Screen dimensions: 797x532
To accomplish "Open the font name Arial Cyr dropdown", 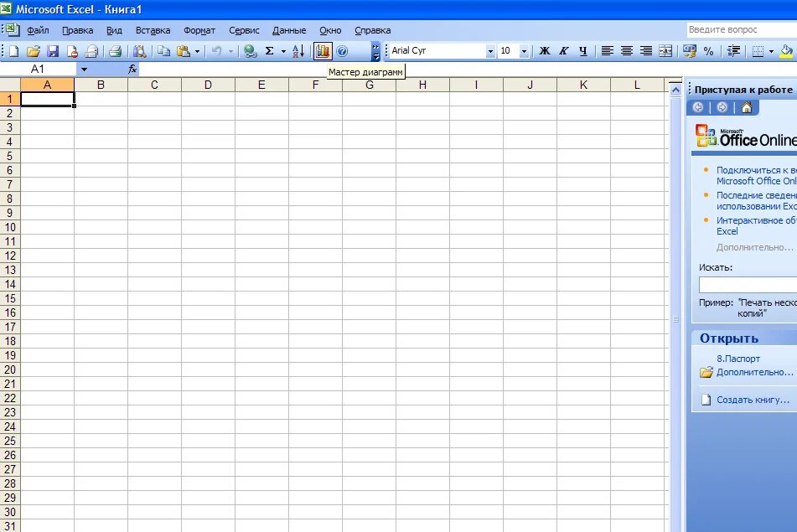I will click(490, 51).
